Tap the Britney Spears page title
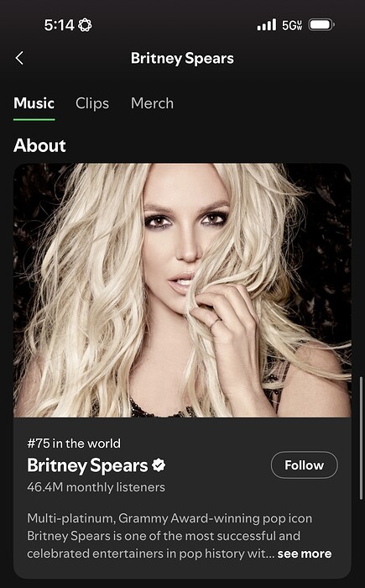 [182, 58]
